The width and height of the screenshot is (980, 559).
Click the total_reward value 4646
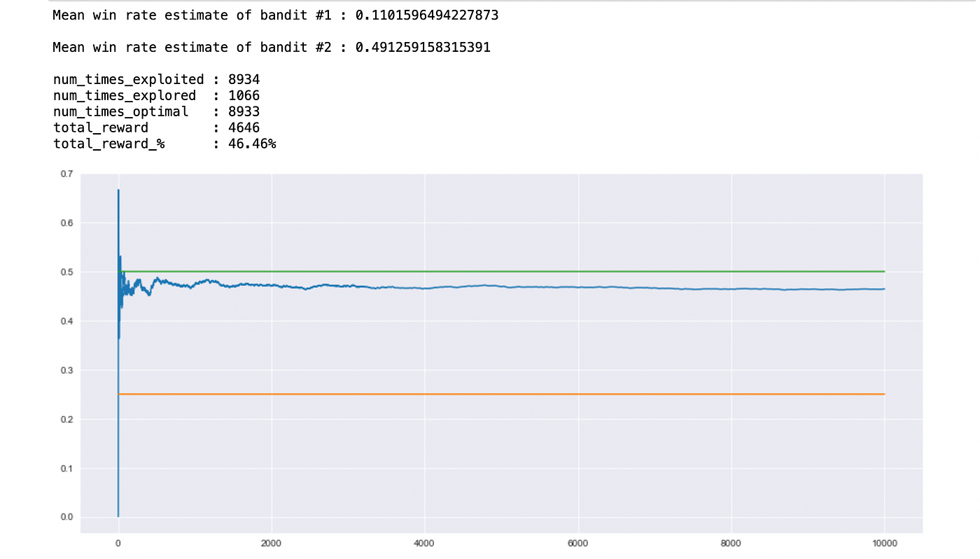pos(244,127)
